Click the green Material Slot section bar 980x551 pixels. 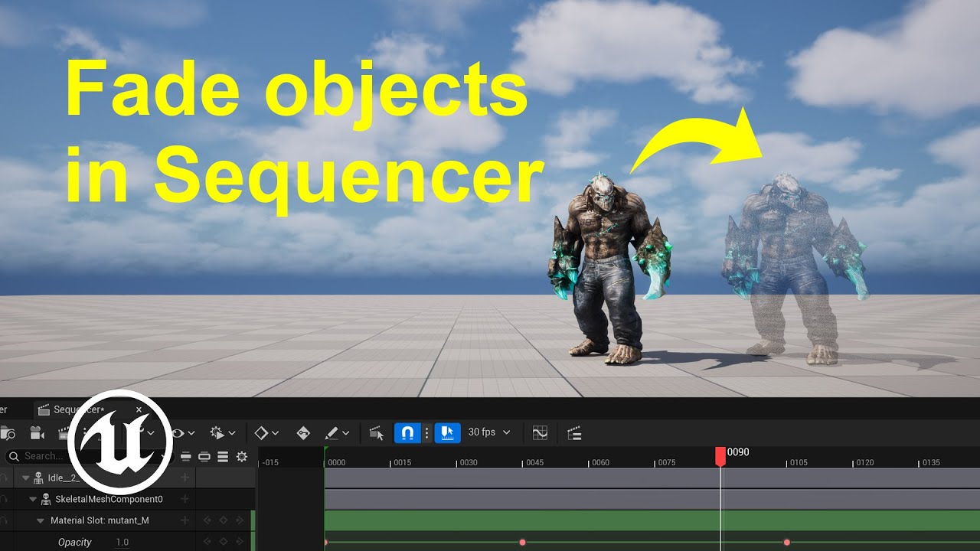652,520
